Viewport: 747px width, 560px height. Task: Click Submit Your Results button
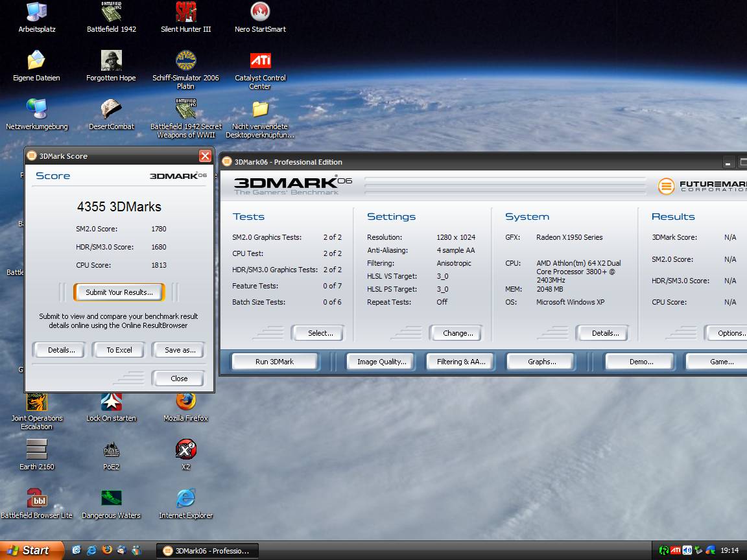(119, 292)
